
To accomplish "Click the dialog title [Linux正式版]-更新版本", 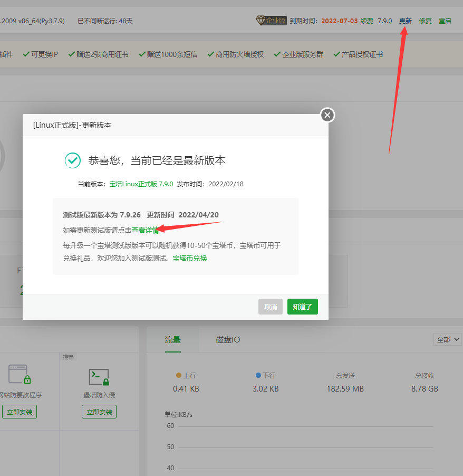I will point(72,125).
